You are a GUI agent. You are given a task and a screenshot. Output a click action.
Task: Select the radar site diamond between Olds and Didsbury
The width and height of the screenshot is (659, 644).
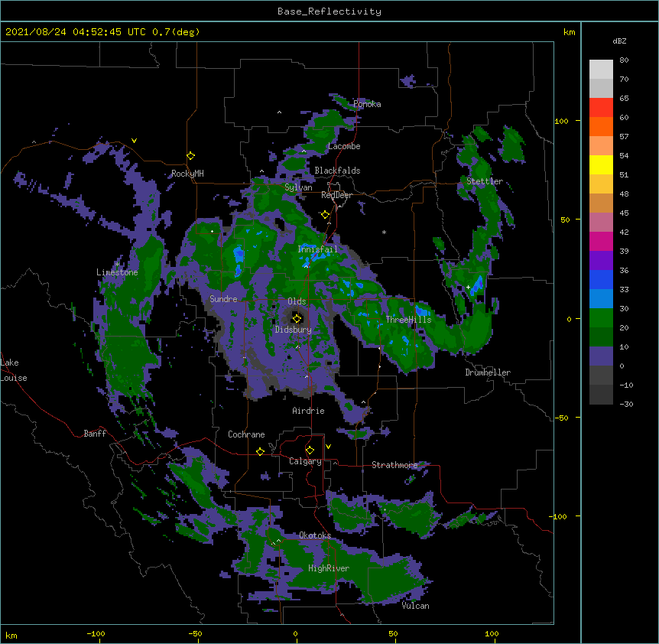(297, 318)
